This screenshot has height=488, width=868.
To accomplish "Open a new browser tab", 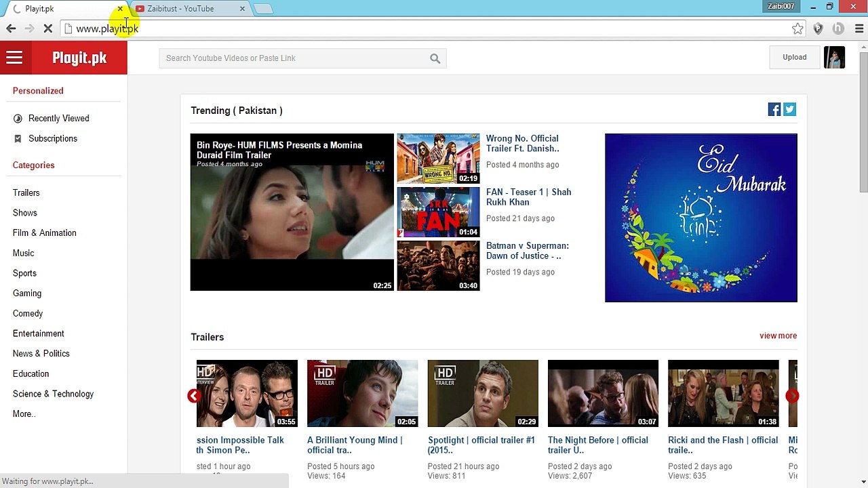I will click(263, 9).
